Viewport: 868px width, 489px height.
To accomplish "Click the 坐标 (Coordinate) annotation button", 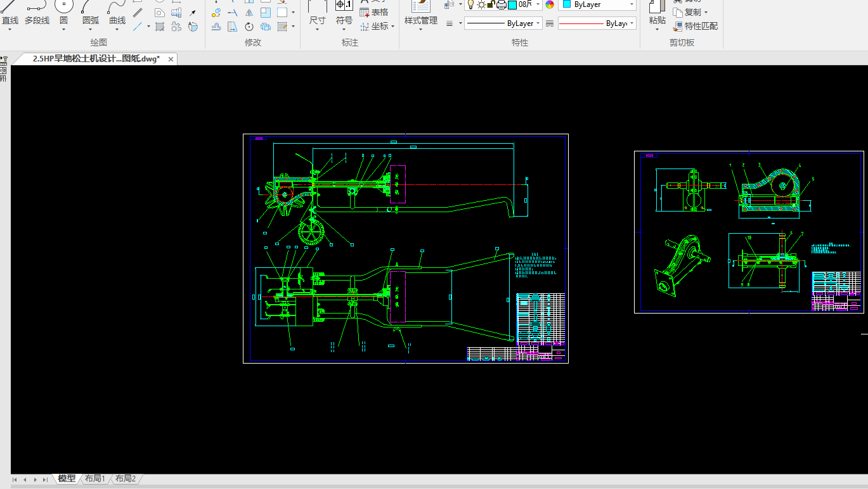I will coord(374,27).
